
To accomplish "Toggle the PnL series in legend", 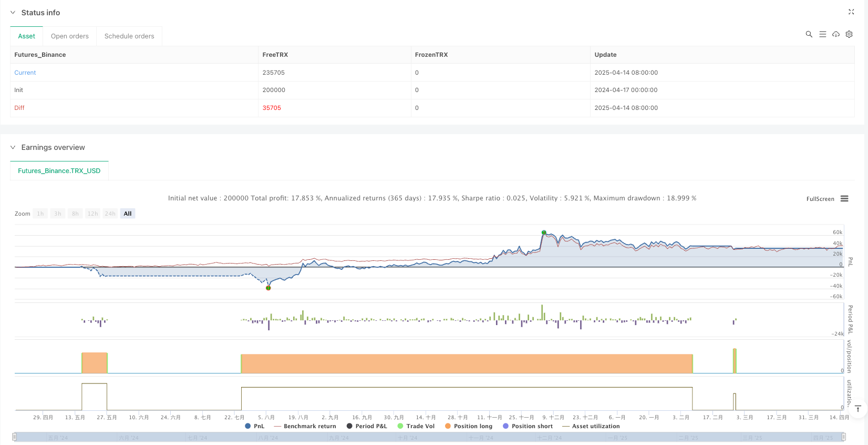I will 255,426.
